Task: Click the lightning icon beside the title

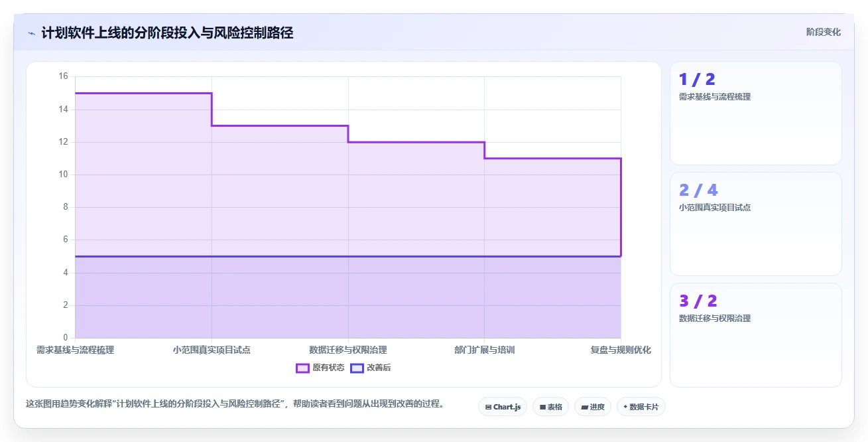Action: point(31,33)
